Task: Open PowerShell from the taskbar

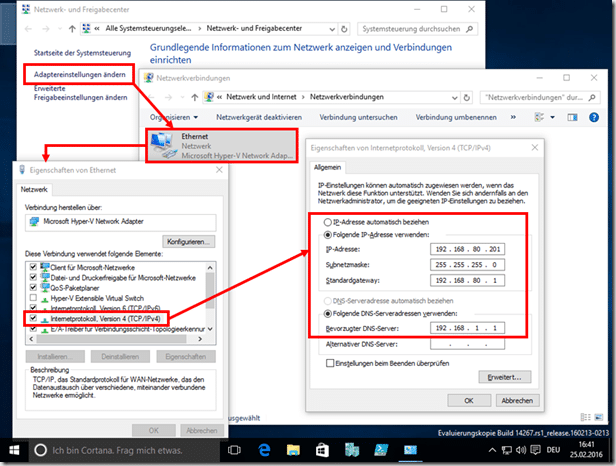Action: (381, 450)
